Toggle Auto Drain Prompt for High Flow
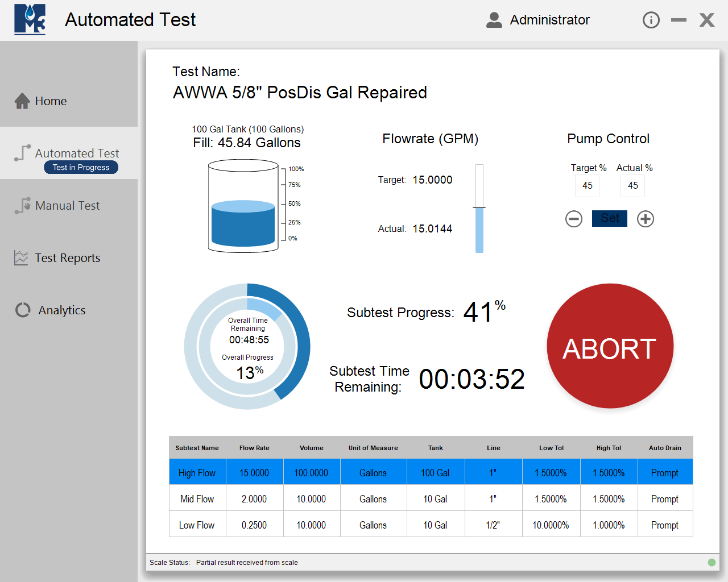728x582 pixels. pyautogui.click(x=665, y=472)
